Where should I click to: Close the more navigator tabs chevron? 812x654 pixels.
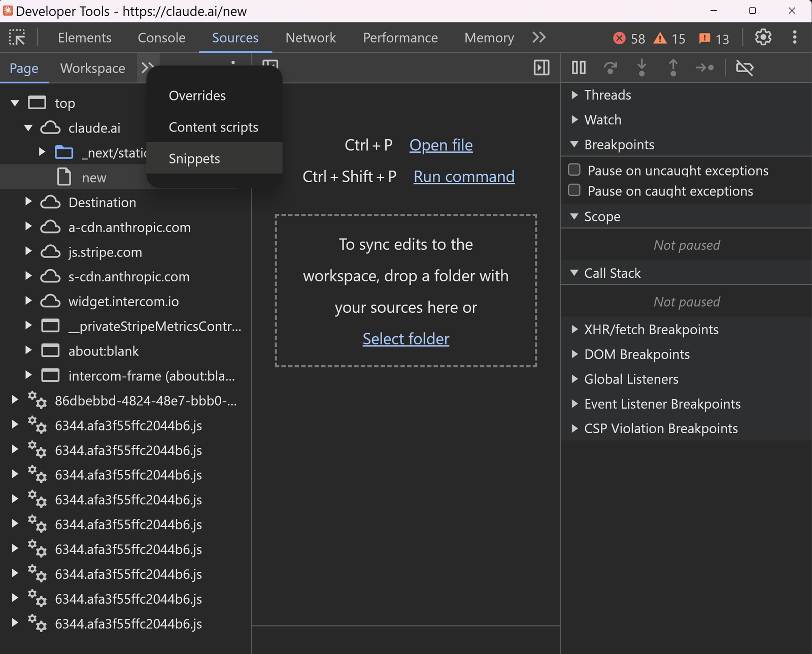[147, 68]
